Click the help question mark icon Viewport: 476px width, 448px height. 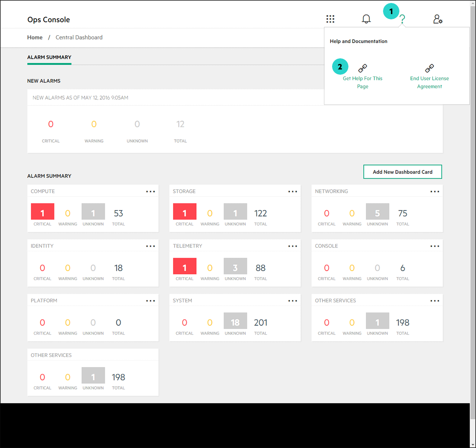402,19
